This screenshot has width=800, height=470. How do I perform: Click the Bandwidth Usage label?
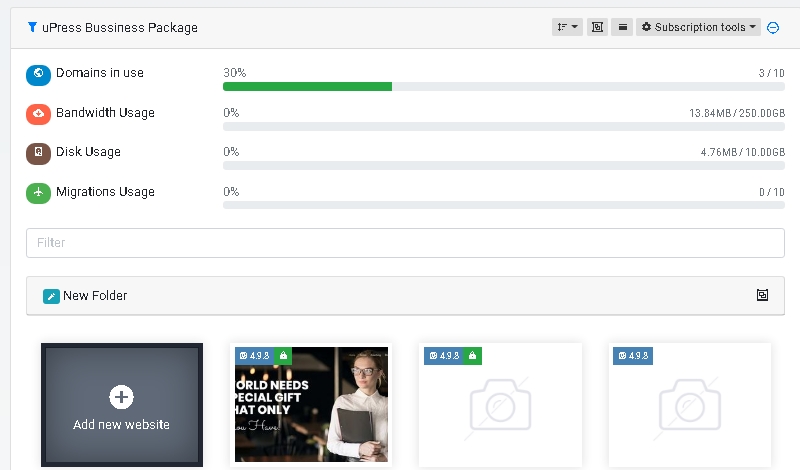click(x=105, y=113)
